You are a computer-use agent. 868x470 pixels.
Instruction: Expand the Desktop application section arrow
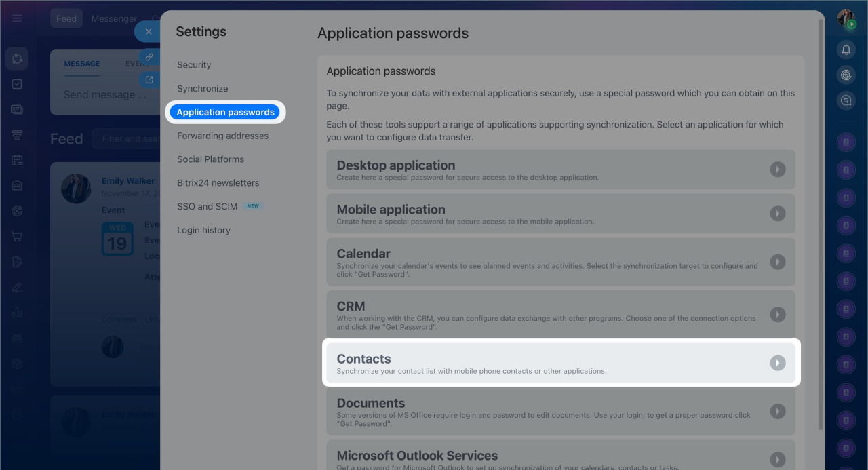pyautogui.click(x=778, y=170)
